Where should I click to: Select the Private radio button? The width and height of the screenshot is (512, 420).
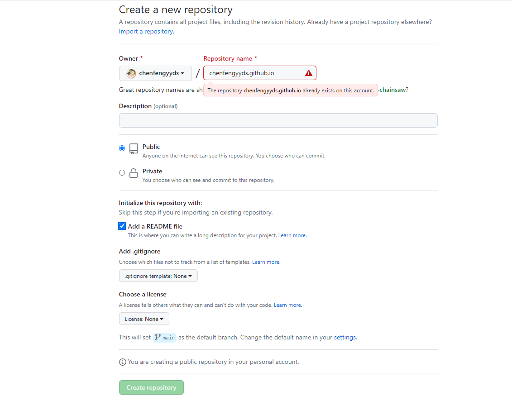pyautogui.click(x=122, y=172)
